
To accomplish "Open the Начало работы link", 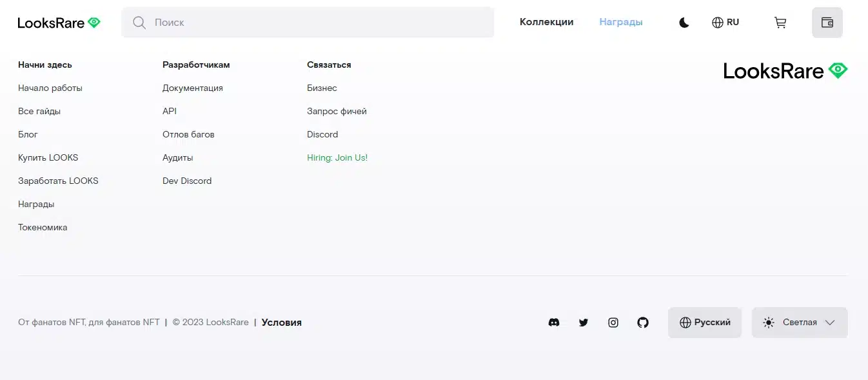I will [x=50, y=88].
